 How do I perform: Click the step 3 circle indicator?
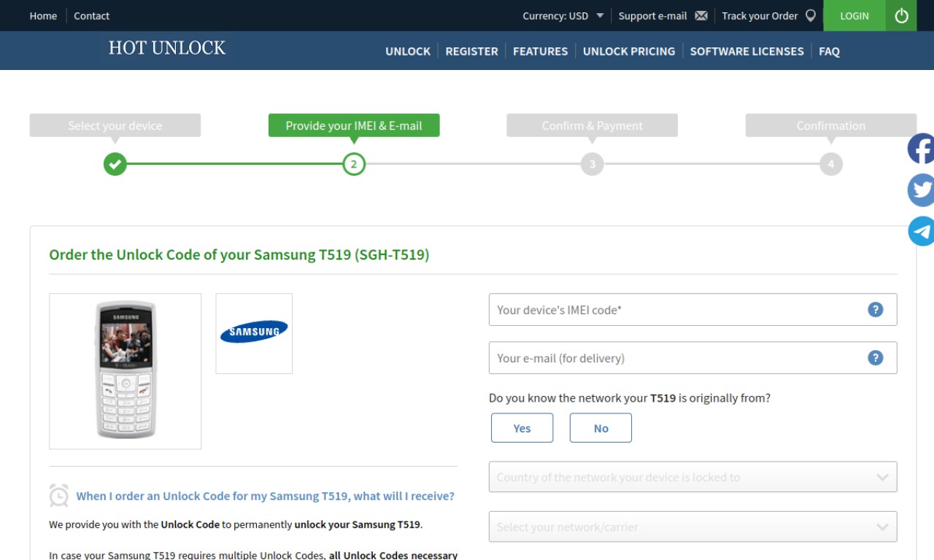pyautogui.click(x=593, y=164)
